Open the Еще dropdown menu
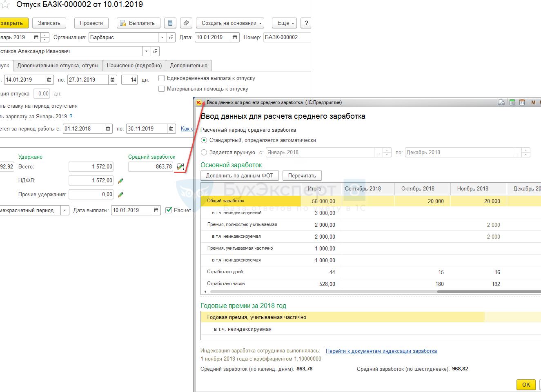 click(x=284, y=23)
